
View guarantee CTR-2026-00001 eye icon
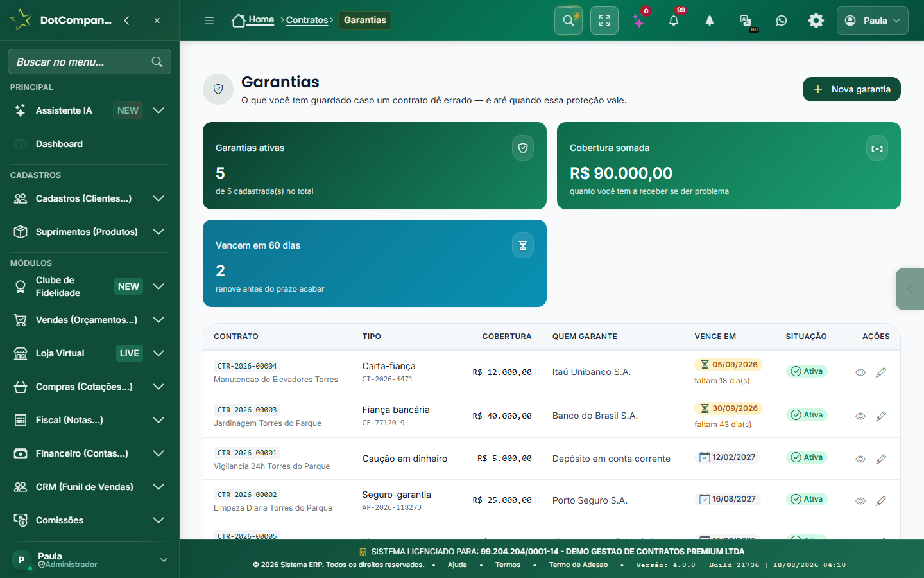click(860, 459)
